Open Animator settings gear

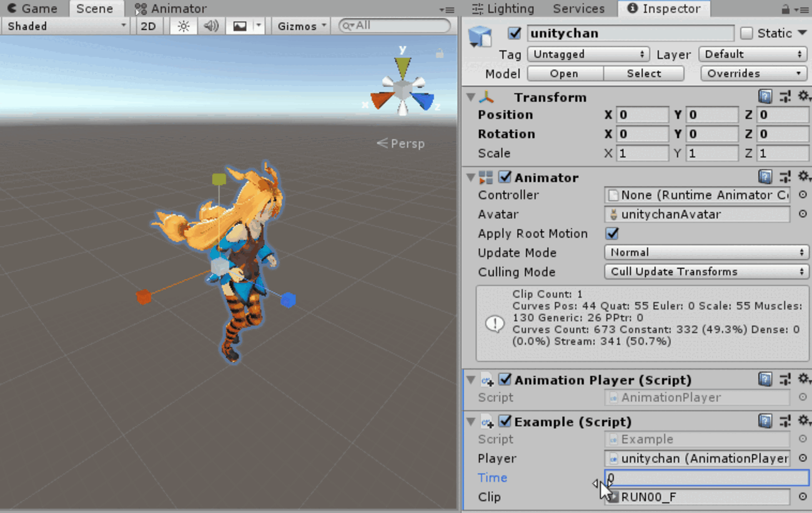pyautogui.click(x=804, y=177)
